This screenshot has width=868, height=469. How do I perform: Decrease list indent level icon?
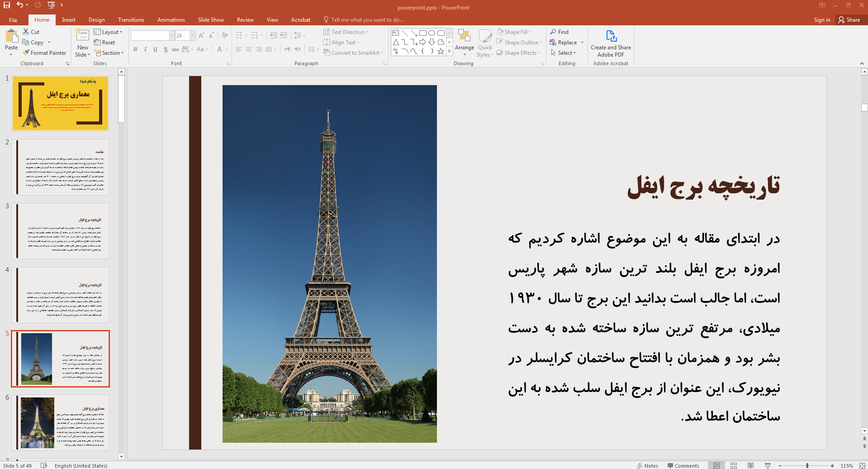click(x=274, y=35)
